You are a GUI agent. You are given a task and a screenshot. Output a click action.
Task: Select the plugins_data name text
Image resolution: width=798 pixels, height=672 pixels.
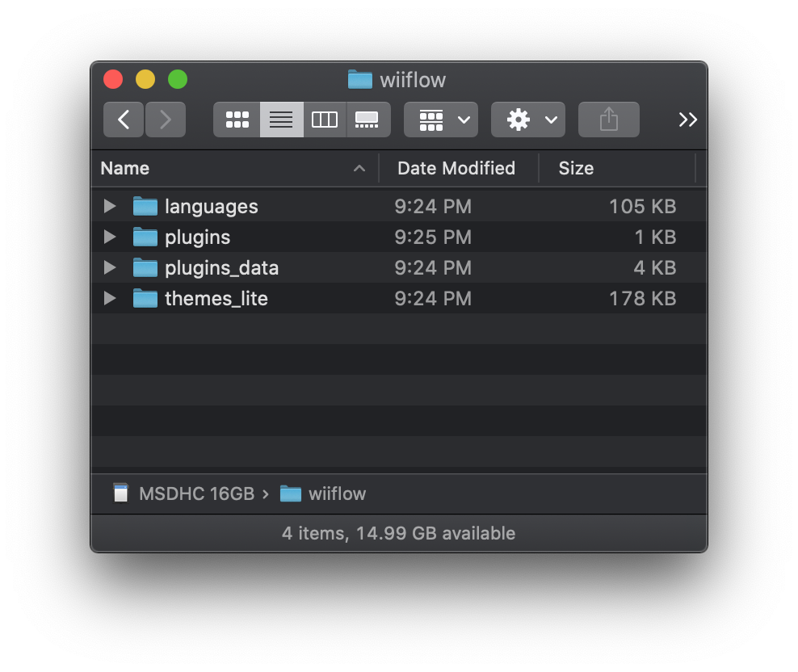(x=221, y=268)
